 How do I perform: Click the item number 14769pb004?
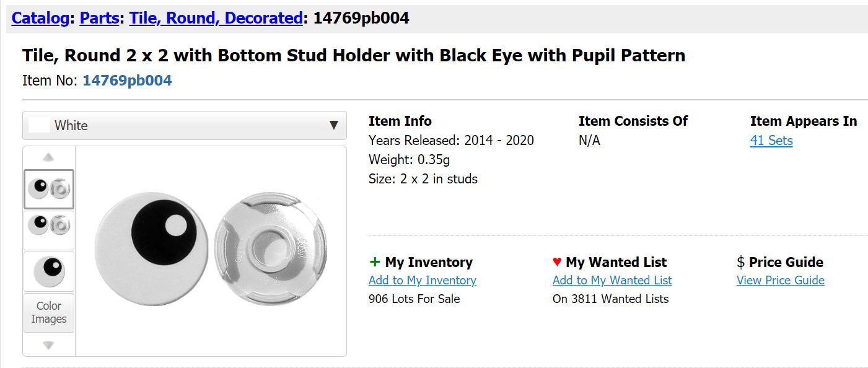click(x=127, y=81)
